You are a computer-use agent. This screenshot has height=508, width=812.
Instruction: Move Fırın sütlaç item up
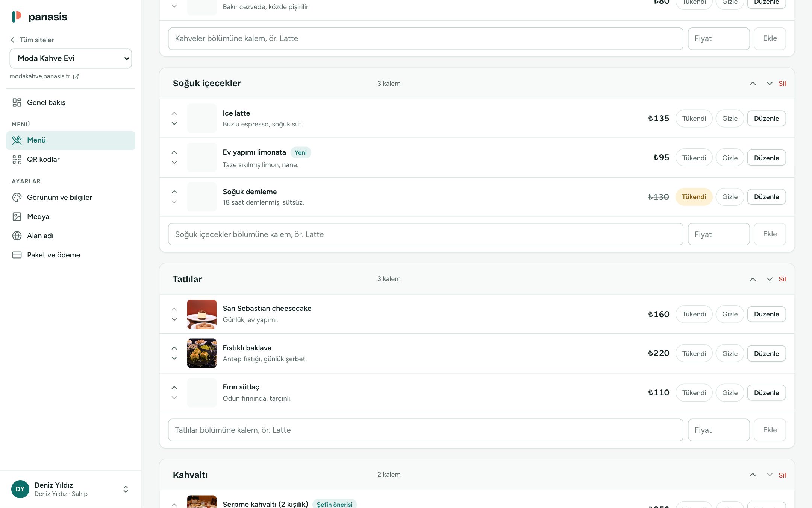tap(174, 388)
